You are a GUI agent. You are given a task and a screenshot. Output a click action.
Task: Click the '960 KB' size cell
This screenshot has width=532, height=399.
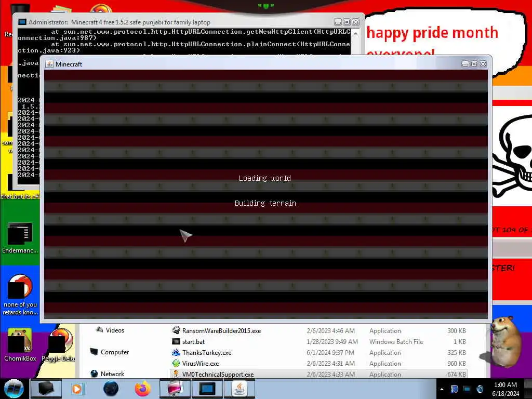pyautogui.click(x=456, y=363)
